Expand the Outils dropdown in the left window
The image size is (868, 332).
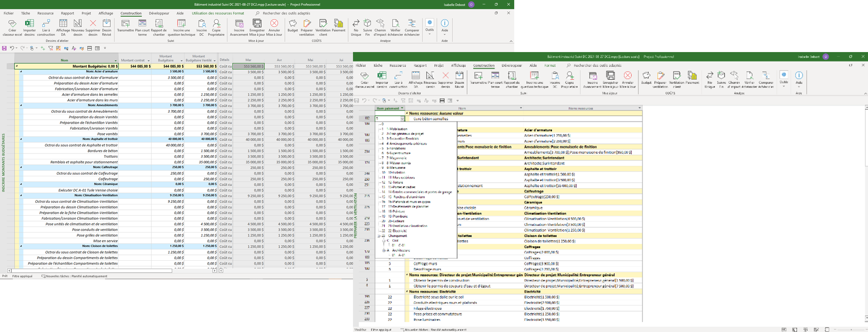click(429, 34)
